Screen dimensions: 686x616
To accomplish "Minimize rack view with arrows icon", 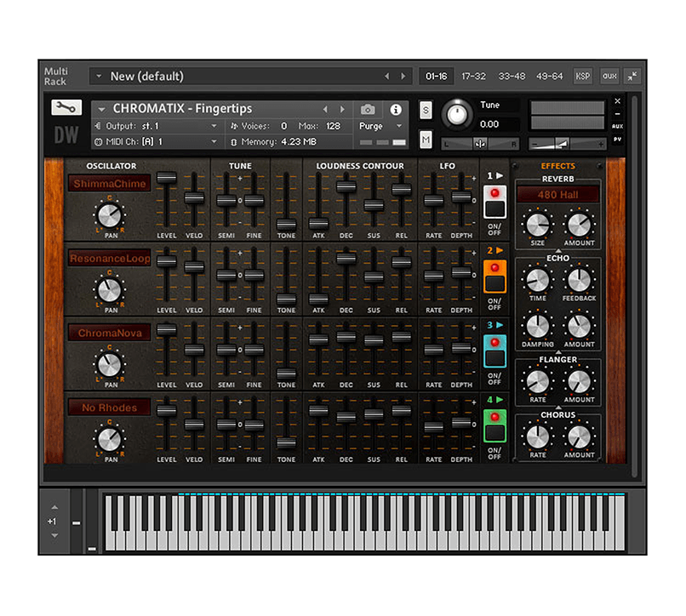I will point(632,76).
